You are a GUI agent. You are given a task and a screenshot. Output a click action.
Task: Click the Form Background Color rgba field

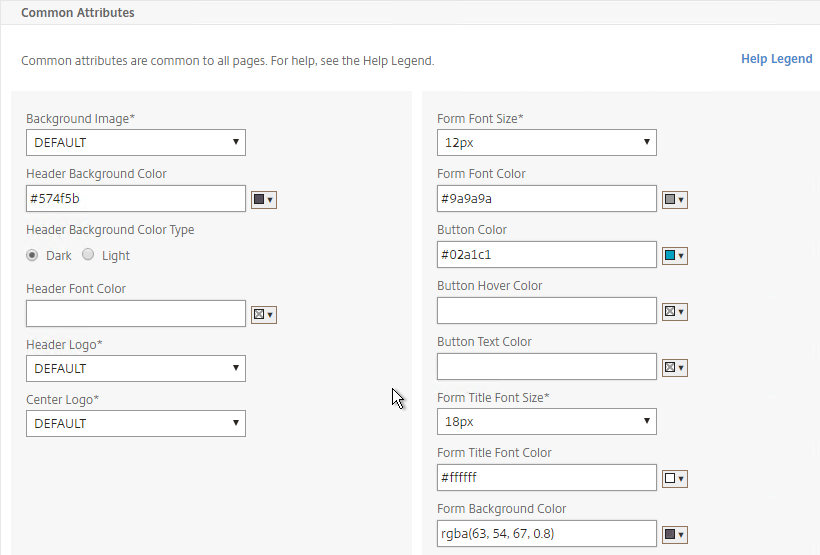546,533
